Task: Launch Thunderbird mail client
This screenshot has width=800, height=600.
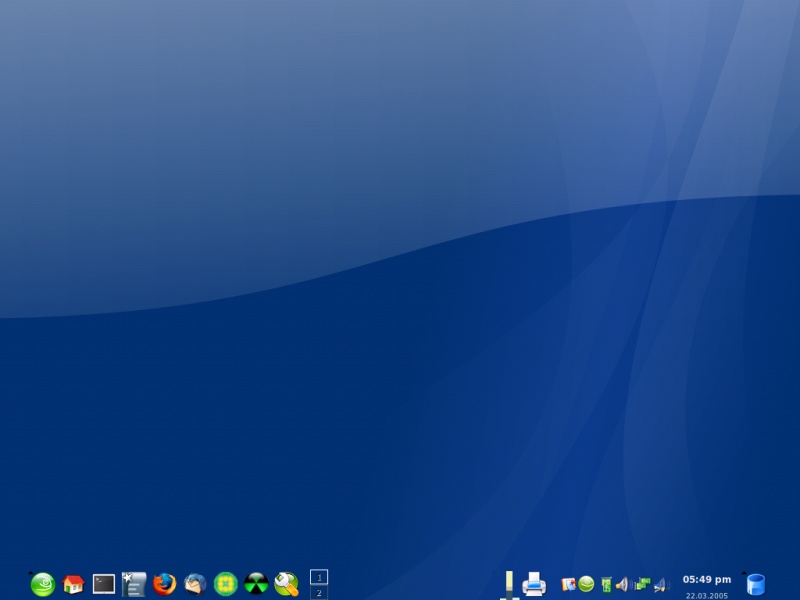Action: [x=195, y=584]
